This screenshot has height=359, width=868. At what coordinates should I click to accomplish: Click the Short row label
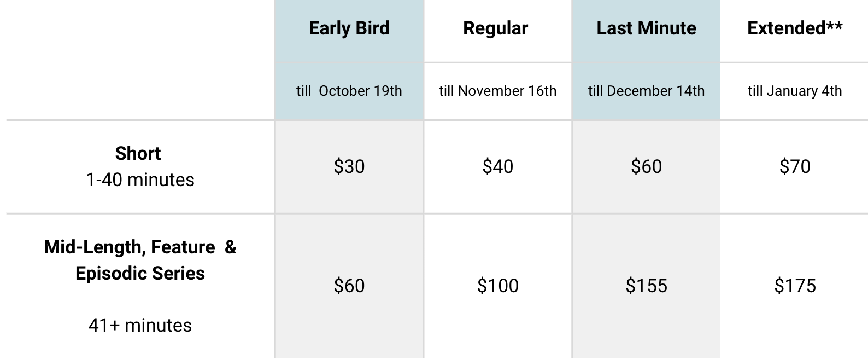coord(138,154)
